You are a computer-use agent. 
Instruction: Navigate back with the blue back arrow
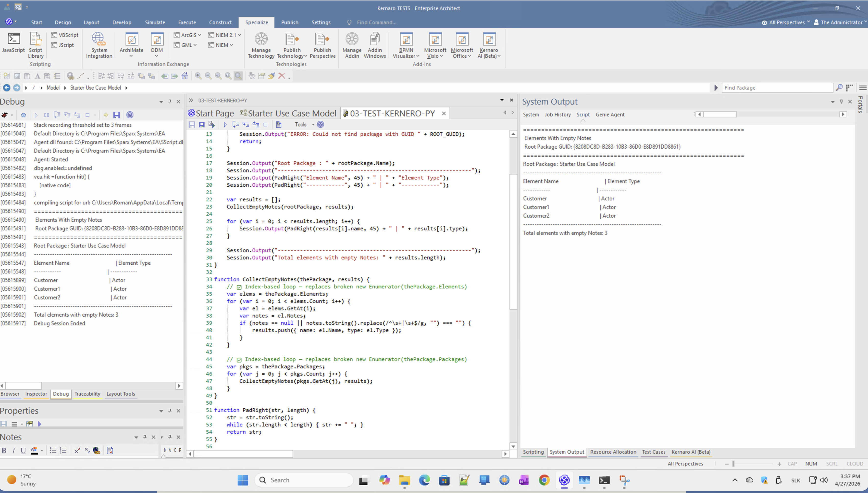point(6,88)
